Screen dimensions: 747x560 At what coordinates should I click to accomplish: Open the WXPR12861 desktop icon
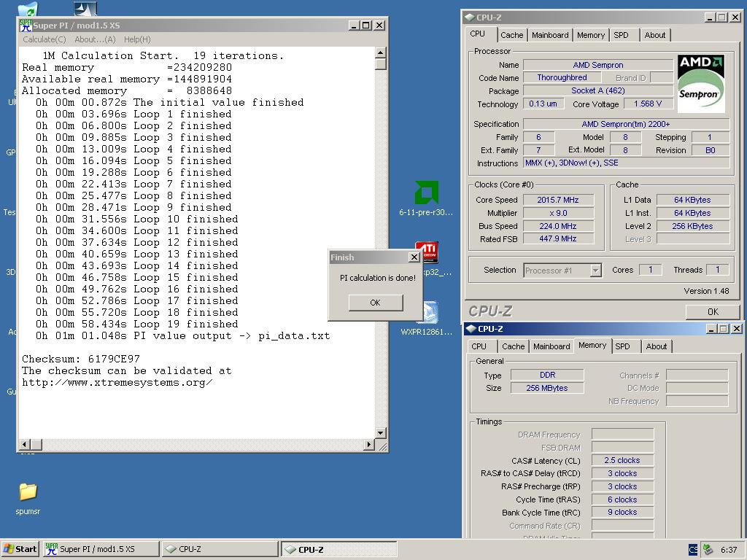click(x=430, y=312)
